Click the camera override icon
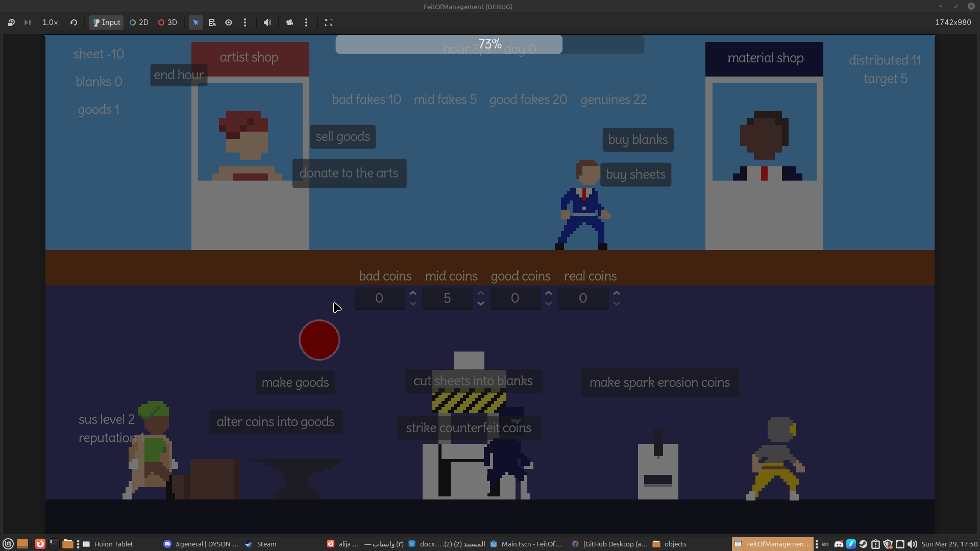980x551 pixels. click(x=290, y=22)
